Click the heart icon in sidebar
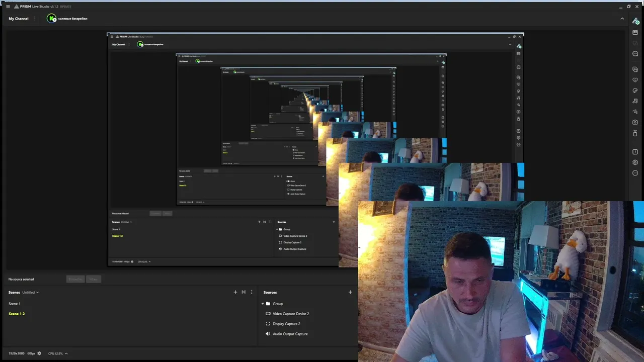The height and width of the screenshot is (362, 644). click(x=635, y=80)
